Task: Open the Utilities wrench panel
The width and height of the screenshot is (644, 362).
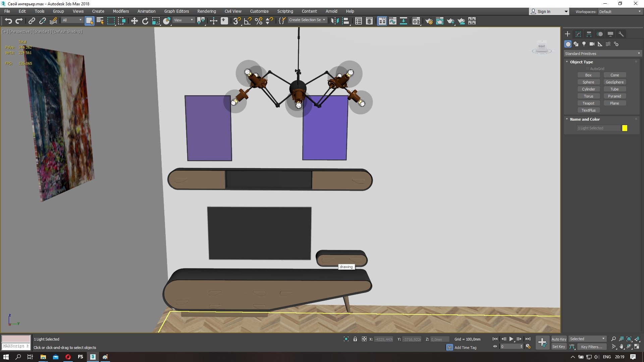Action: tap(621, 34)
